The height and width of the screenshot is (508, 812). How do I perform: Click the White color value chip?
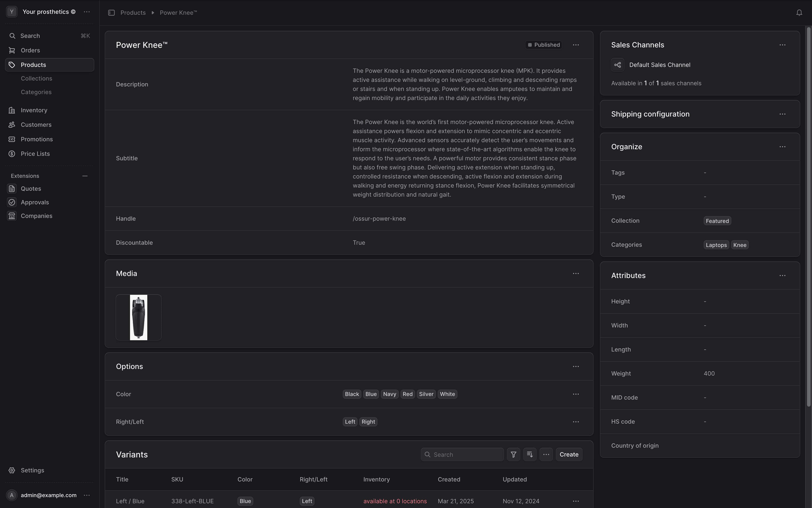click(448, 394)
